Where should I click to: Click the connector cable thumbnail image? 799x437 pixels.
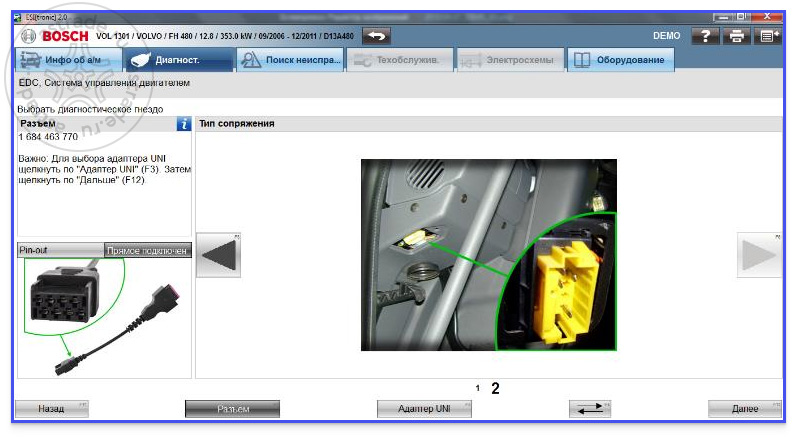click(104, 317)
